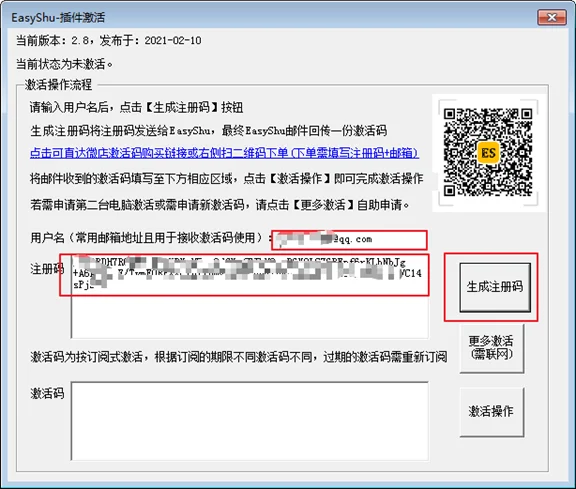Open 更多激活 (需联网) button
Viewport: 576px width, 489px height.
492,348
